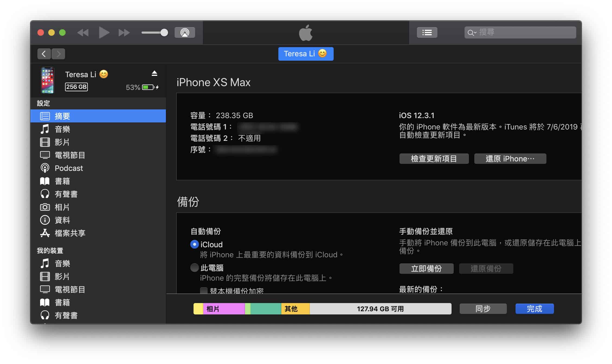Click the 256 GB capacity badge
The height and width of the screenshot is (364, 612).
point(76,87)
